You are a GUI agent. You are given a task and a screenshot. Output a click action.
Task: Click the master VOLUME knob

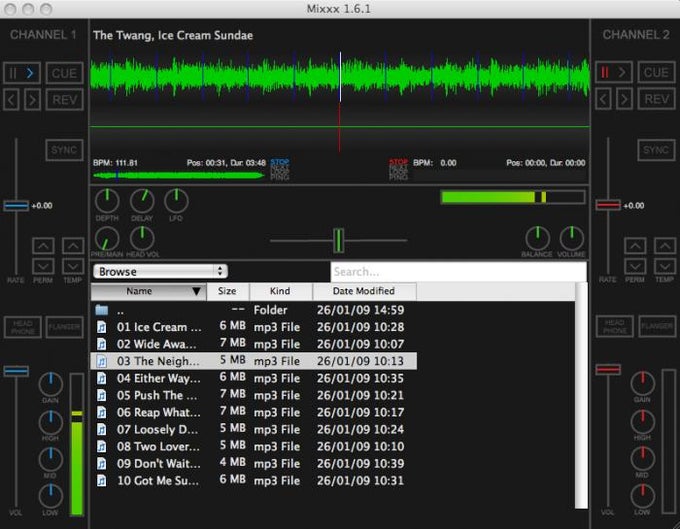[572, 238]
